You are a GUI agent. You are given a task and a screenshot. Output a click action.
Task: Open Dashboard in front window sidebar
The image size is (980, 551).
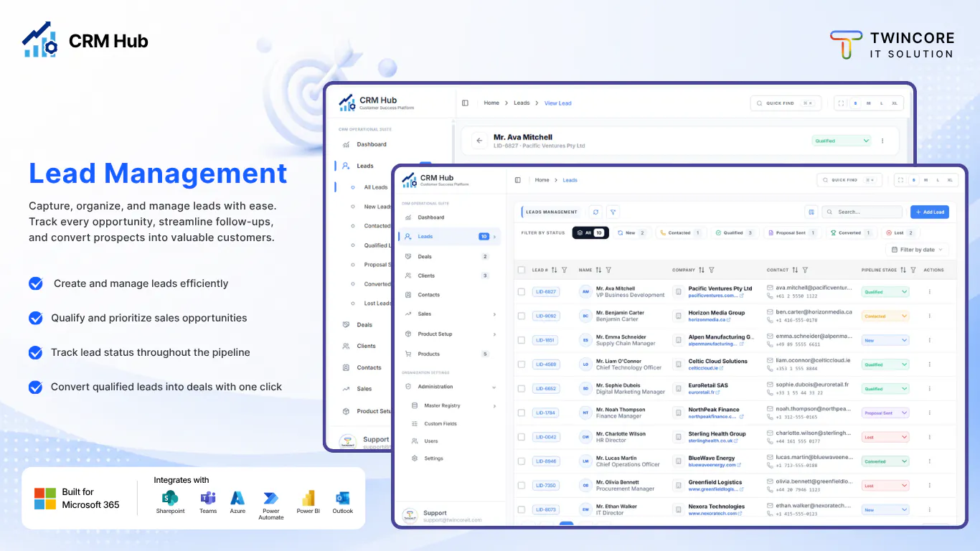(431, 217)
